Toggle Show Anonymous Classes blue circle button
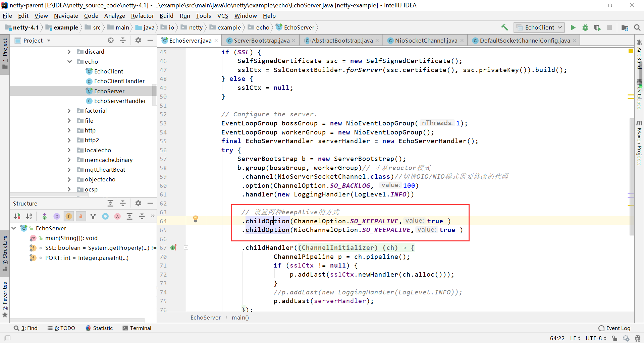The image size is (644, 343). (105, 216)
